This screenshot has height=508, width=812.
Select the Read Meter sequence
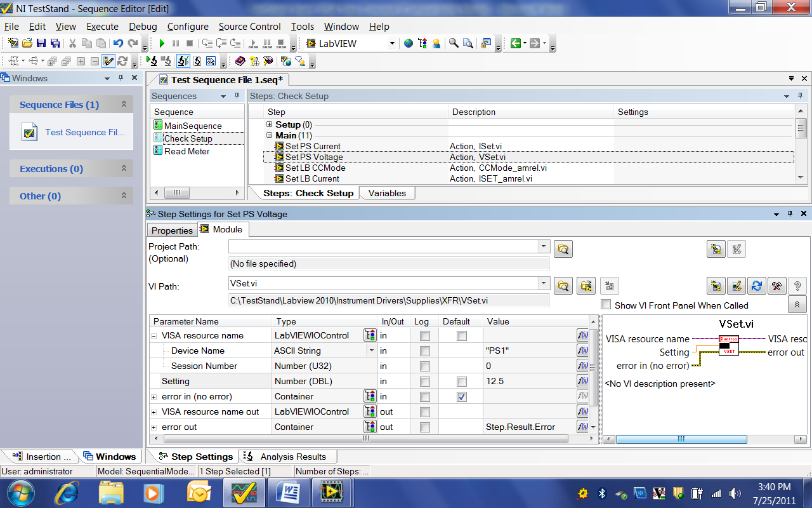(187, 151)
